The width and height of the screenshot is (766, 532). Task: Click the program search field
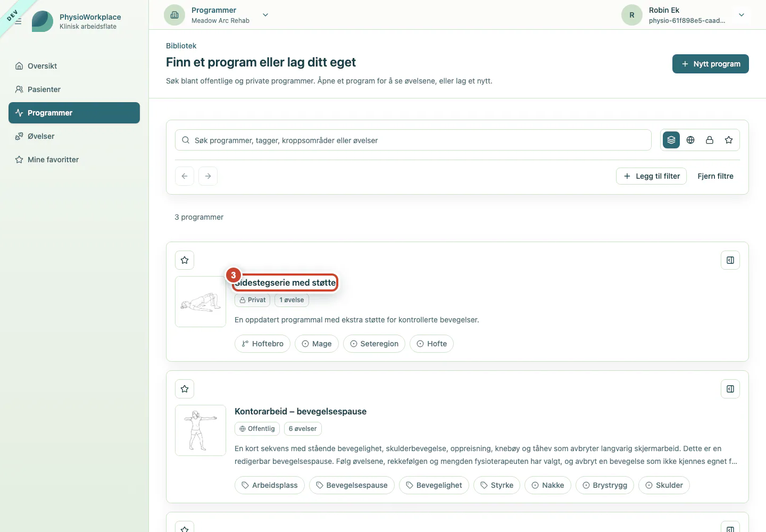click(413, 140)
